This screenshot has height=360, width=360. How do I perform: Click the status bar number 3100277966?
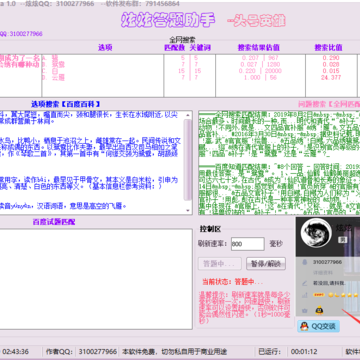point(98,352)
